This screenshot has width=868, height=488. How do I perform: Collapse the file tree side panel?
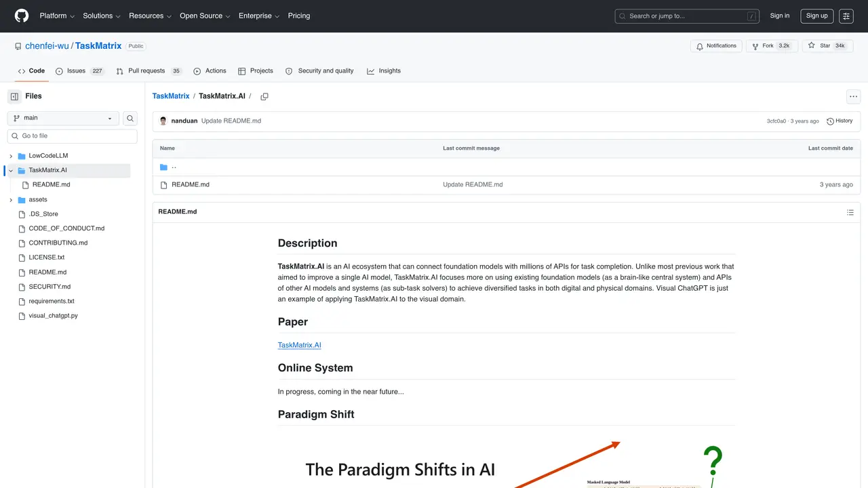click(14, 96)
